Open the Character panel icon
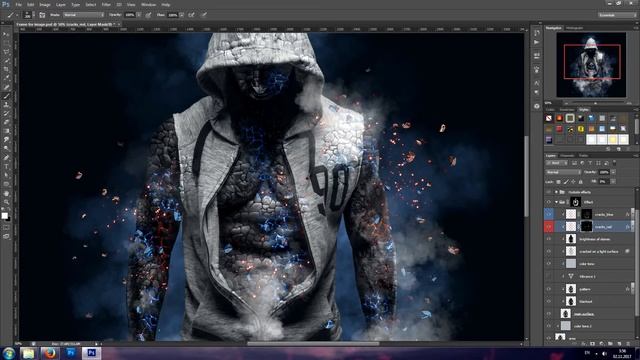 coord(537,83)
